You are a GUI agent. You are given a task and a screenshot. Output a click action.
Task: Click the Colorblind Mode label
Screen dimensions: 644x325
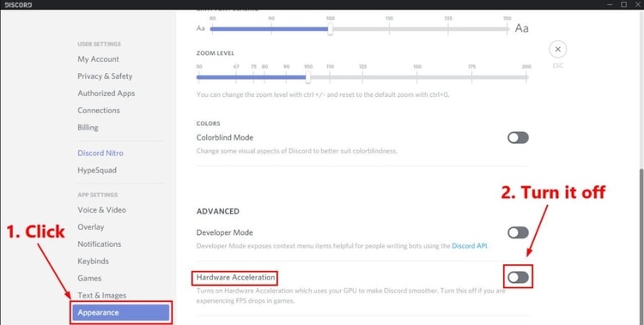225,138
